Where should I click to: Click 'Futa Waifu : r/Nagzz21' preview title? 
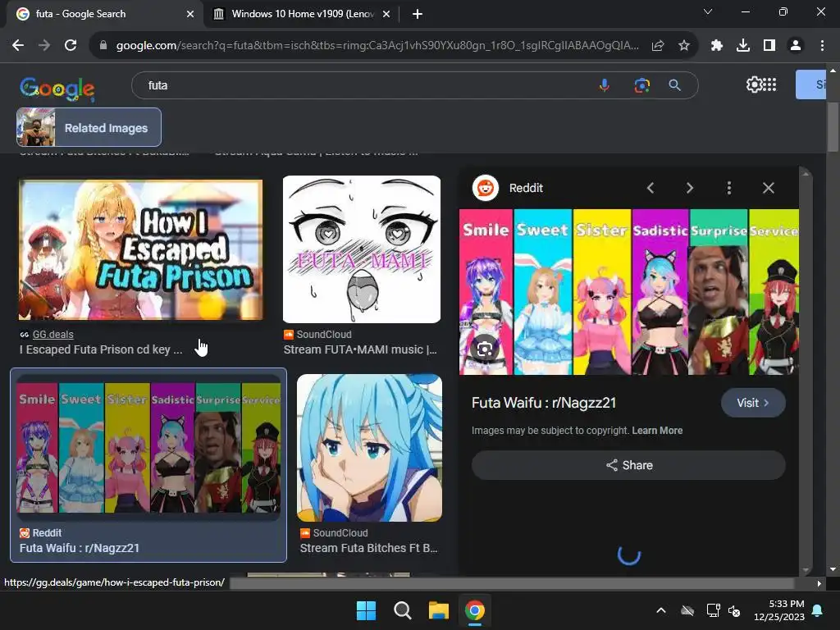click(544, 403)
